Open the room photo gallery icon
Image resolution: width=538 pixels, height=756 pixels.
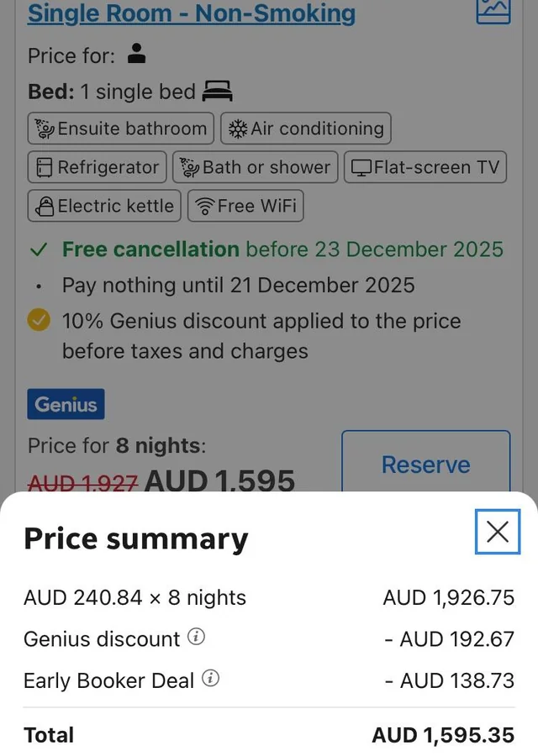pos(493,10)
